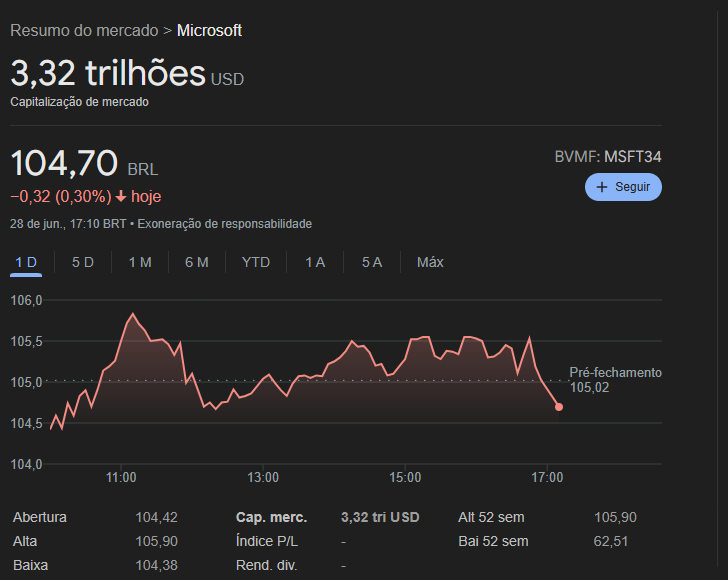Viewport: 728px width, 580px height.
Task: Click the Abertura row label
Action: 40,517
